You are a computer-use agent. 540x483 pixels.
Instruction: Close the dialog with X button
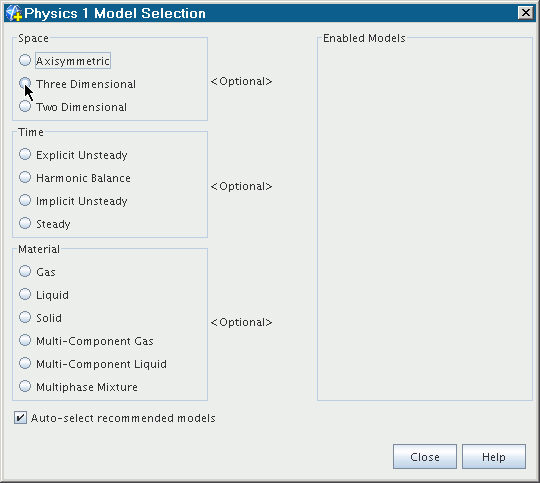click(x=526, y=13)
